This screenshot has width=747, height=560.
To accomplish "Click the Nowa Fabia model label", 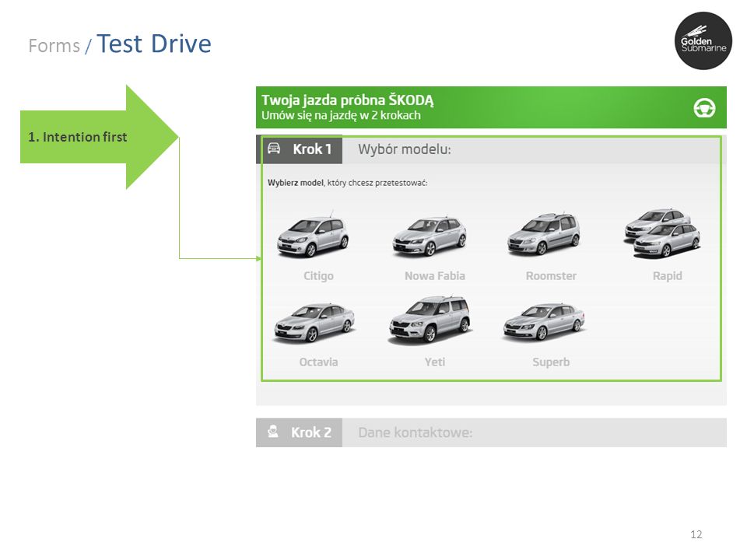I will pyautogui.click(x=434, y=275).
